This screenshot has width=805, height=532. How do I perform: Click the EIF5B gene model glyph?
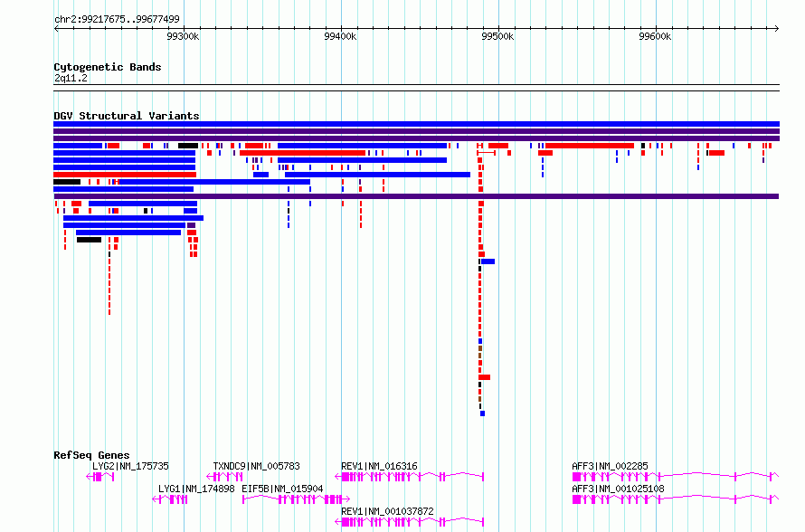(x=297, y=499)
